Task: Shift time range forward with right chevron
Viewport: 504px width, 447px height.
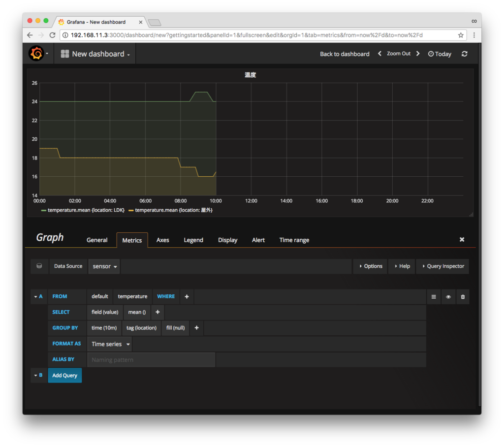Action: click(x=418, y=53)
